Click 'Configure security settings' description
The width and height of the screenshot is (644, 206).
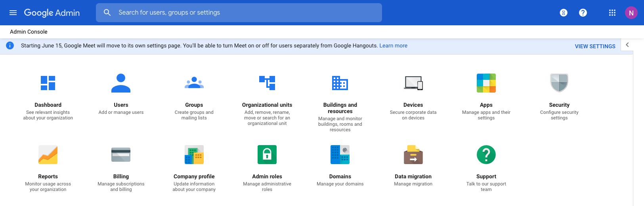[x=559, y=115]
